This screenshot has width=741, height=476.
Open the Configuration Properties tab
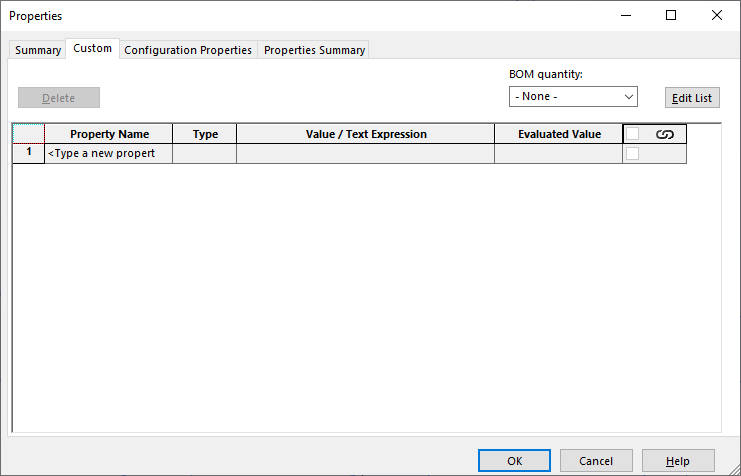click(188, 50)
